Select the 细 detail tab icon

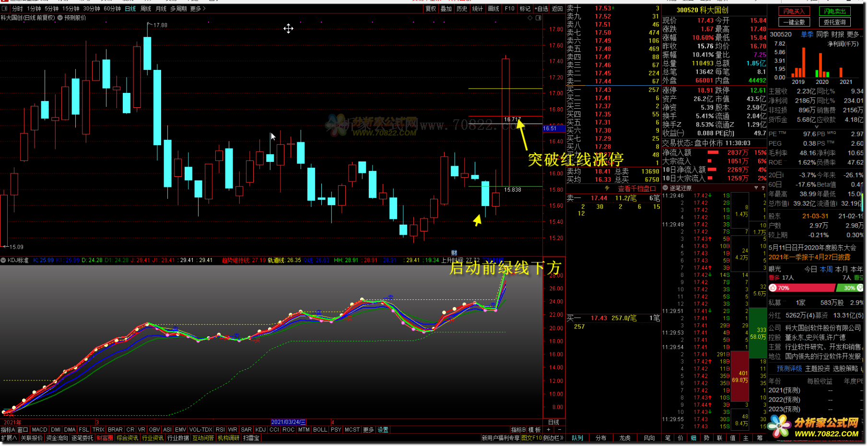(693, 438)
